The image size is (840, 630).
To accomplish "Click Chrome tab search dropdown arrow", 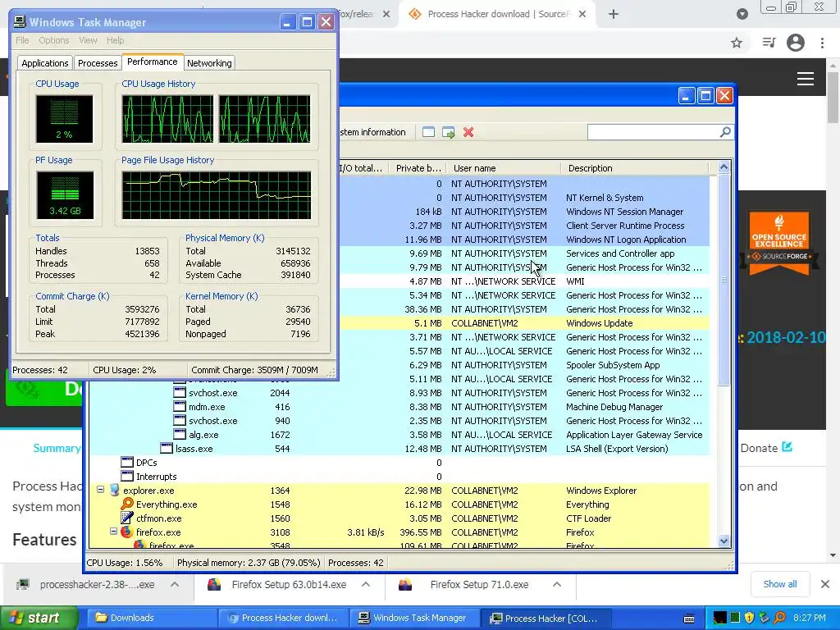I will 742,14.
